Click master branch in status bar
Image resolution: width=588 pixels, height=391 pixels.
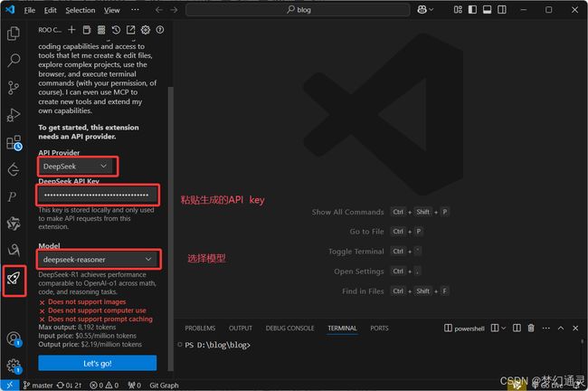(x=38, y=385)
